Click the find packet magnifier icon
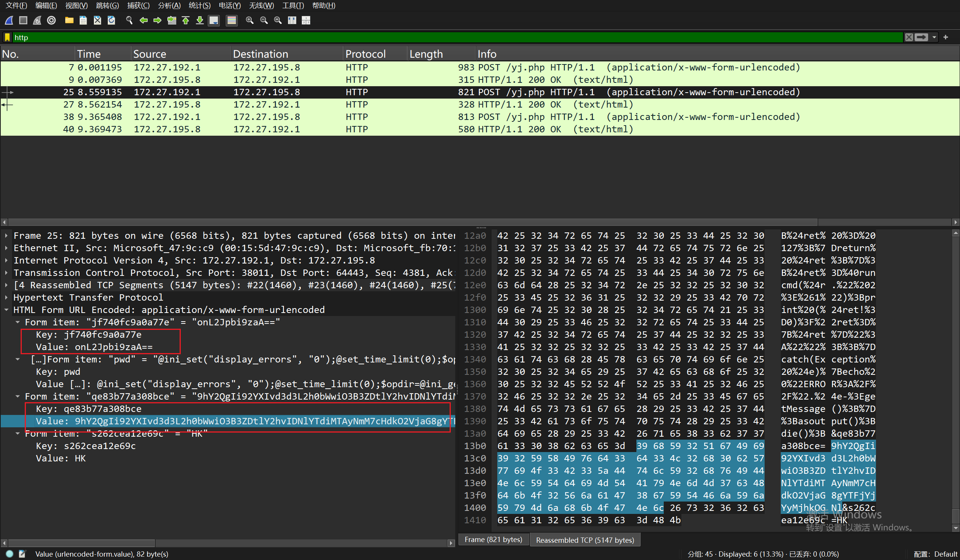The height and width of the screenshot is (560, 960). pos(129,20)
